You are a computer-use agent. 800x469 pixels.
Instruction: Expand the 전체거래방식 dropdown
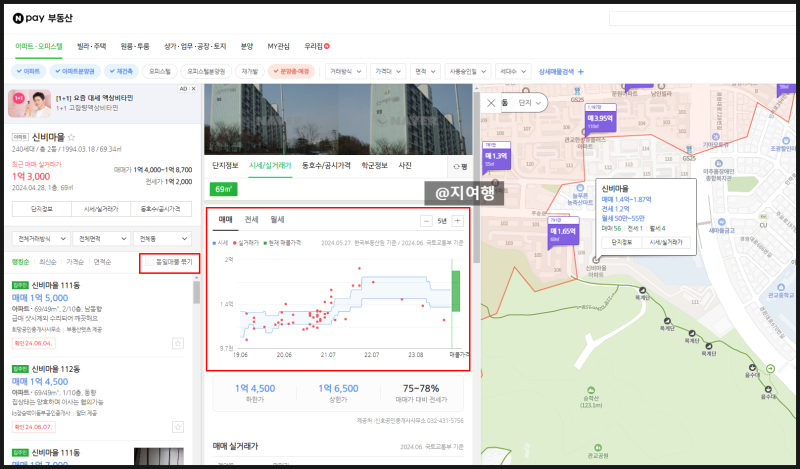coord(41,238)
